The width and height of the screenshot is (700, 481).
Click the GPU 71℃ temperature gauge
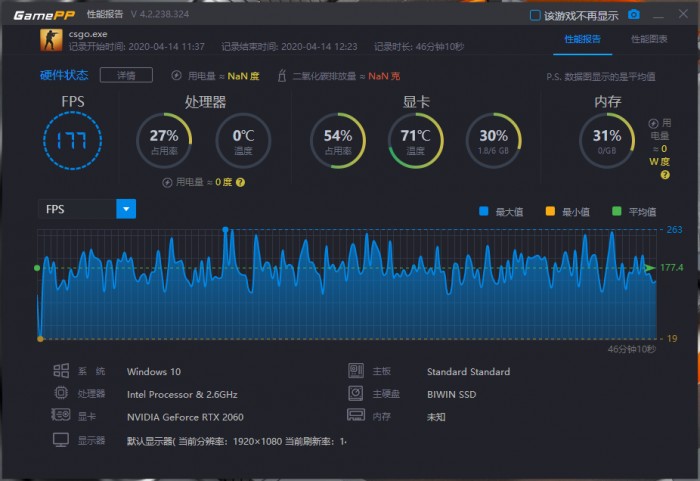coord(416,141)
